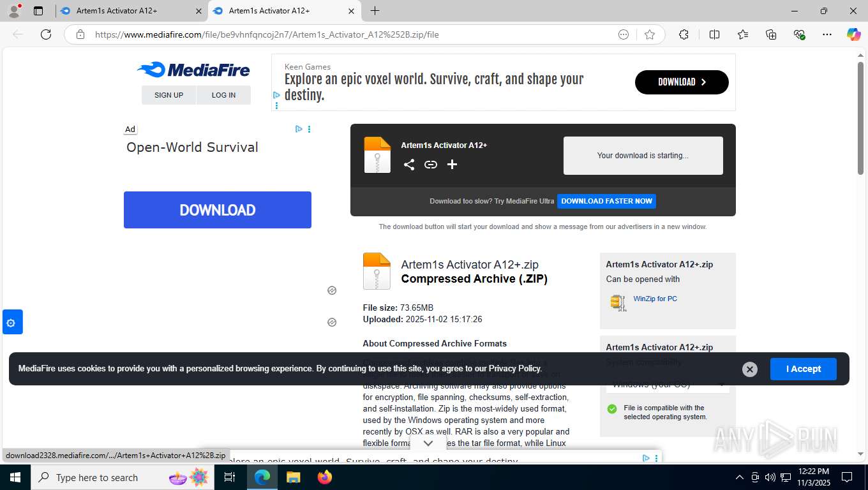Share the Artem1s Activator A12+ file
Image resolution: width=868 pixels, height=490 pixels.
409,165
